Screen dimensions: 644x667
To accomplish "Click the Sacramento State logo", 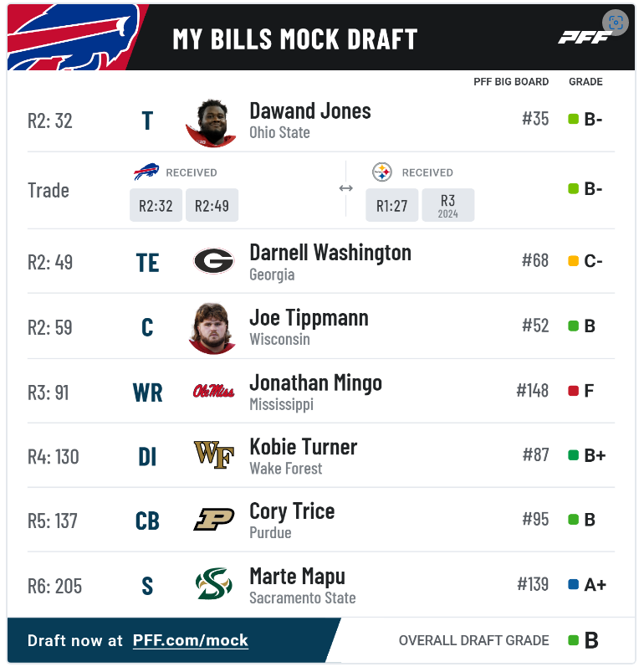I will point(214,583).
